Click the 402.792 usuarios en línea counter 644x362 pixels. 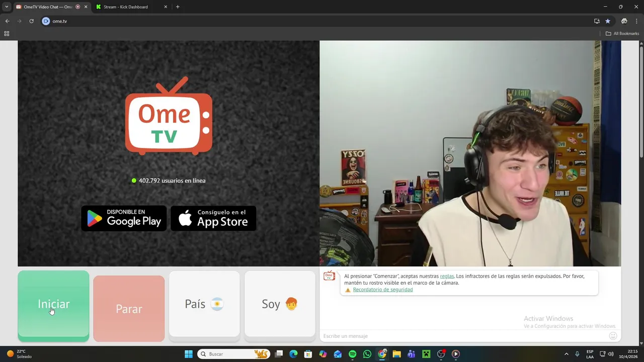(x=169, y=180)
